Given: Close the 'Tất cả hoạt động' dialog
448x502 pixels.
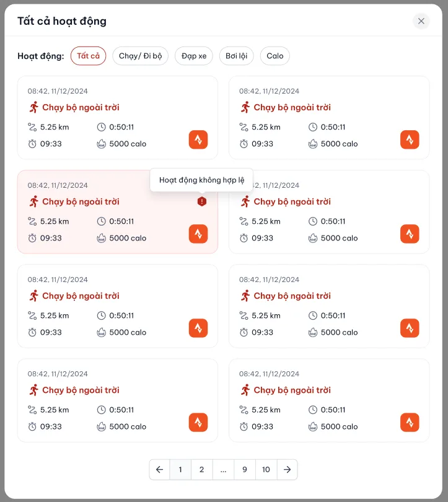Looking at the screenshot, I should (421, 21).
